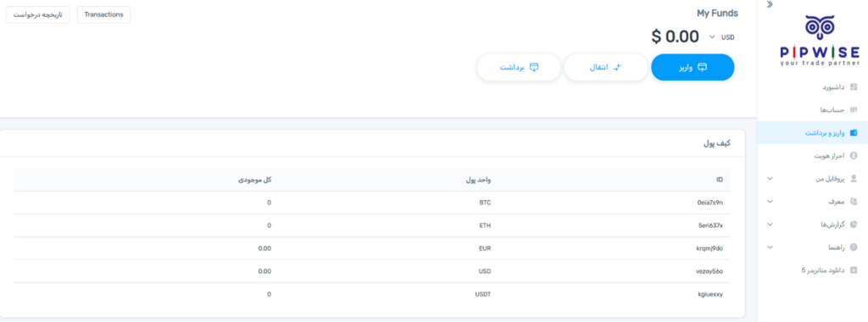Viewport: 868px width, 322px height.
Task: Click the ETH currency cell
Action: [x=485, y=225]
